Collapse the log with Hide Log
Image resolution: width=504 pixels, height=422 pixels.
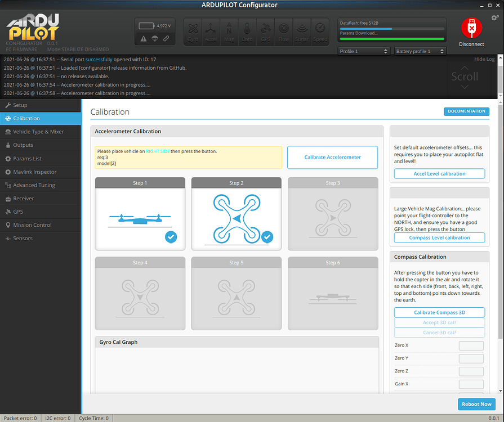coord(484,59)
